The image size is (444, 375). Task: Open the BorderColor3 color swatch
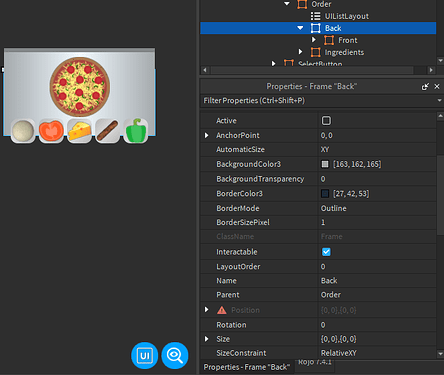(x=325, y=194)
